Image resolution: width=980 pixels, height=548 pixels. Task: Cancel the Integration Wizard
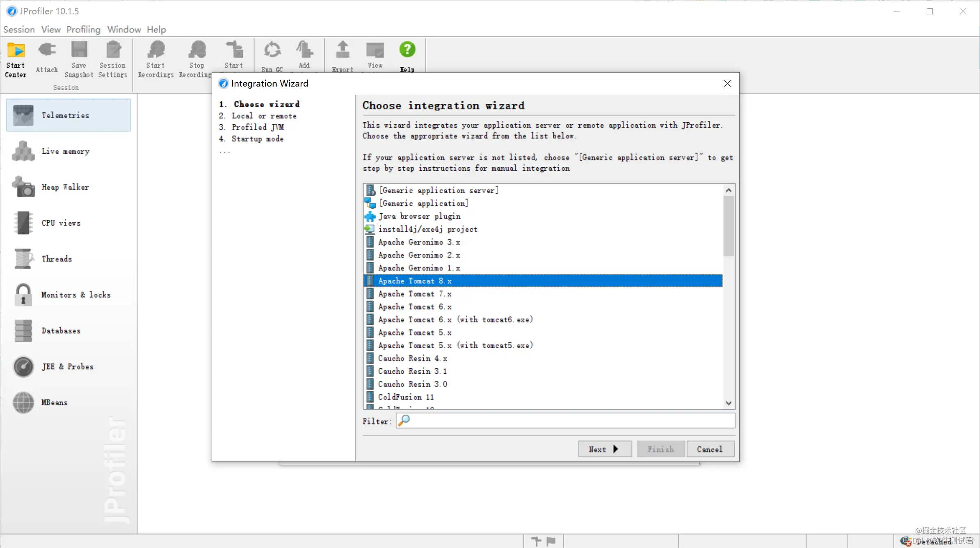click(x=710, y=449)
